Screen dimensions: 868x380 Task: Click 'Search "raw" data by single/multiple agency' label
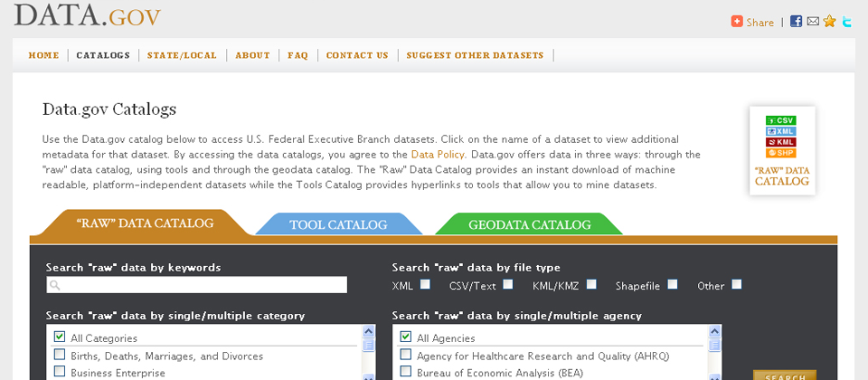517,317
